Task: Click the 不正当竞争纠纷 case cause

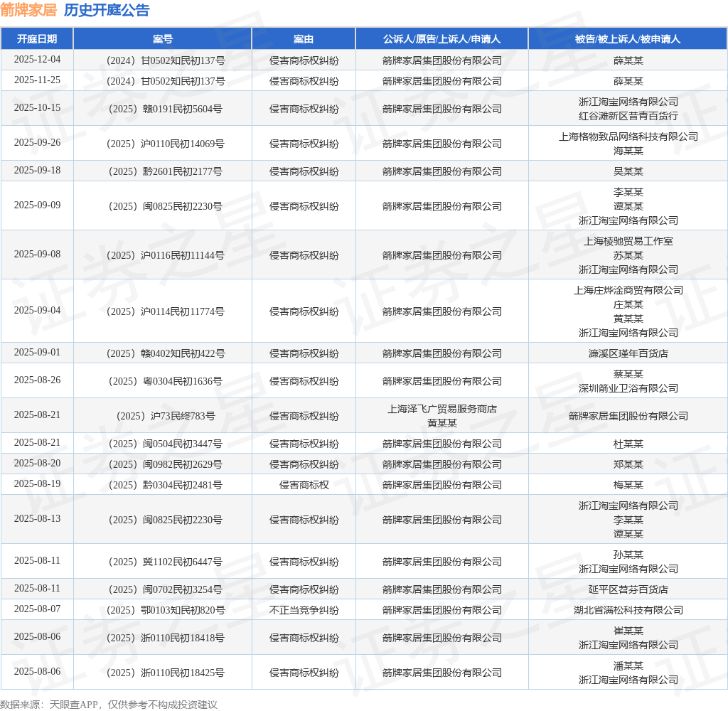Action: tap(304, 610)
